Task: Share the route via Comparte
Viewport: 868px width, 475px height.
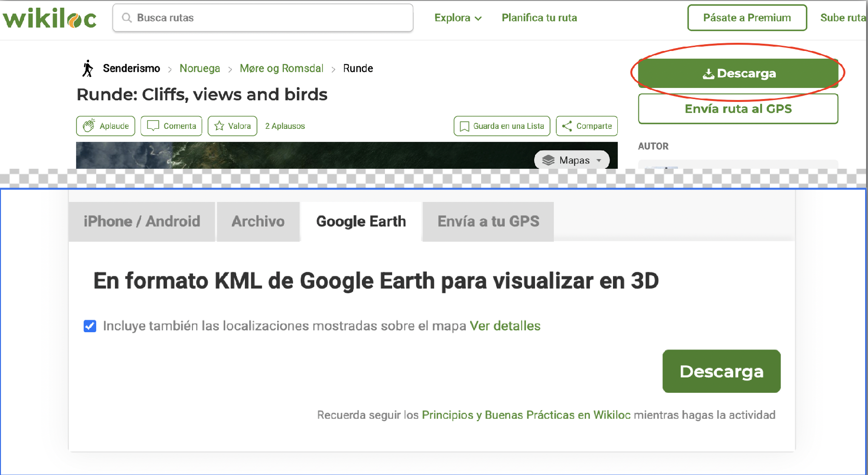Action: [587, 126]
